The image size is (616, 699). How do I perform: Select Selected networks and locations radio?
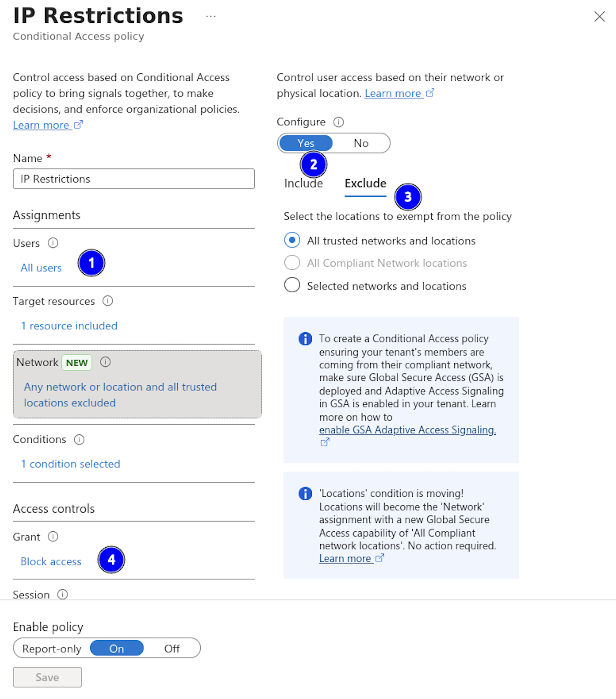(x=292, y=285)
